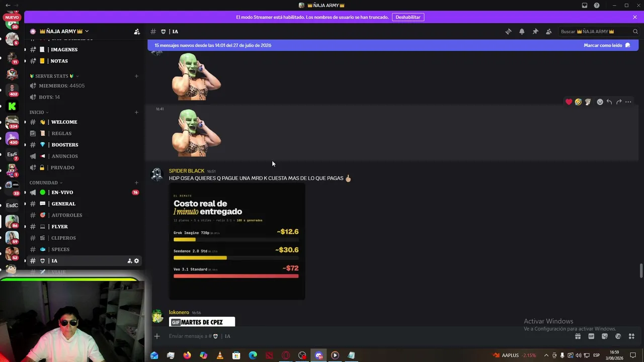Launch VLC from the Windows taskbar
Image resolution: width=644 pixels, height=362 pixels.
tap(220, 355)
